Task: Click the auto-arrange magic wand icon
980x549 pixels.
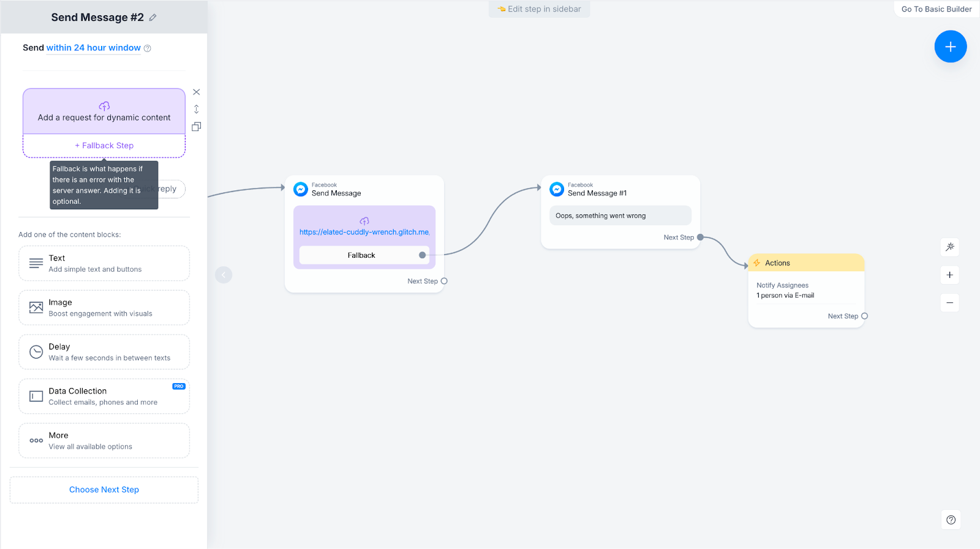Action: coord(950,247)
